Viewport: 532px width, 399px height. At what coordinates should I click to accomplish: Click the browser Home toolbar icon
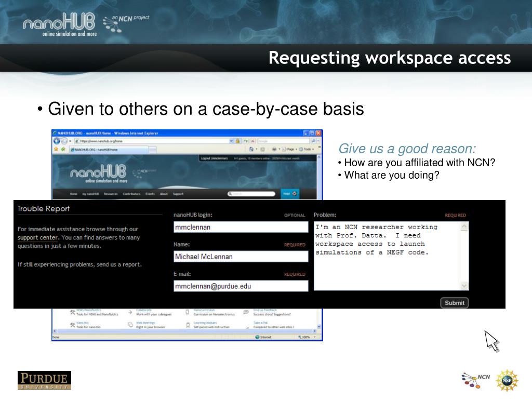251,149
